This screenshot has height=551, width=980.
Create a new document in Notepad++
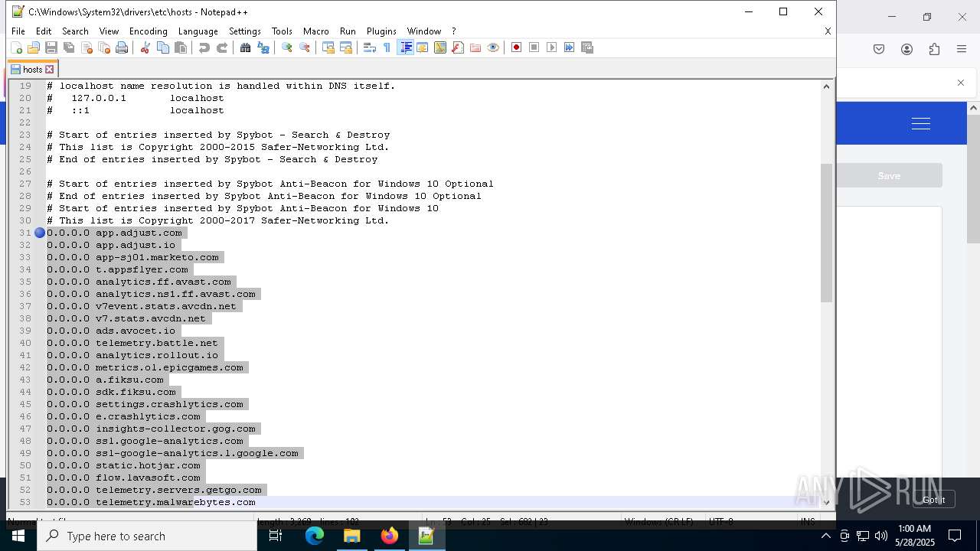16,47
